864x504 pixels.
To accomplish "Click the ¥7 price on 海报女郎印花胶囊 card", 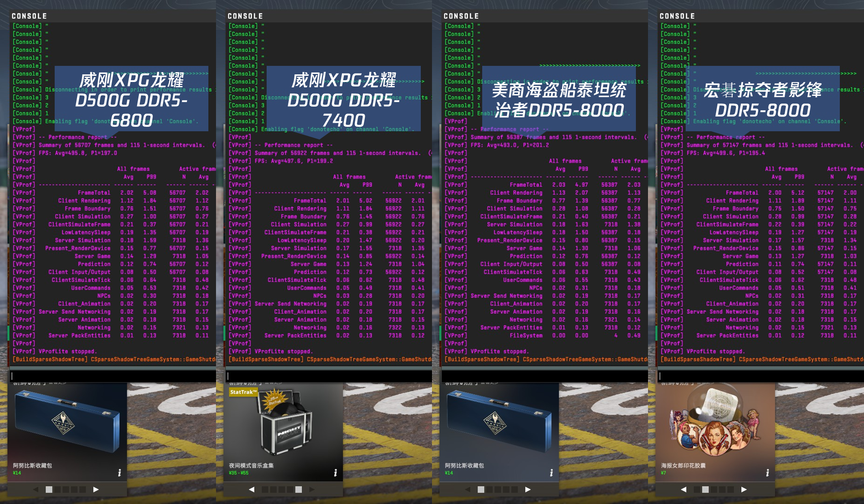I will [x=664, y=473].
